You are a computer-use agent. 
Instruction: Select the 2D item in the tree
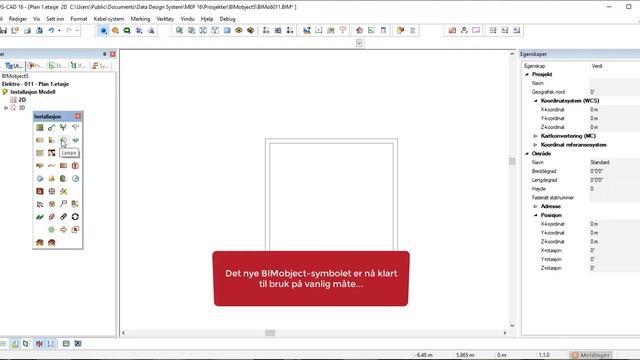click(22, 100)
